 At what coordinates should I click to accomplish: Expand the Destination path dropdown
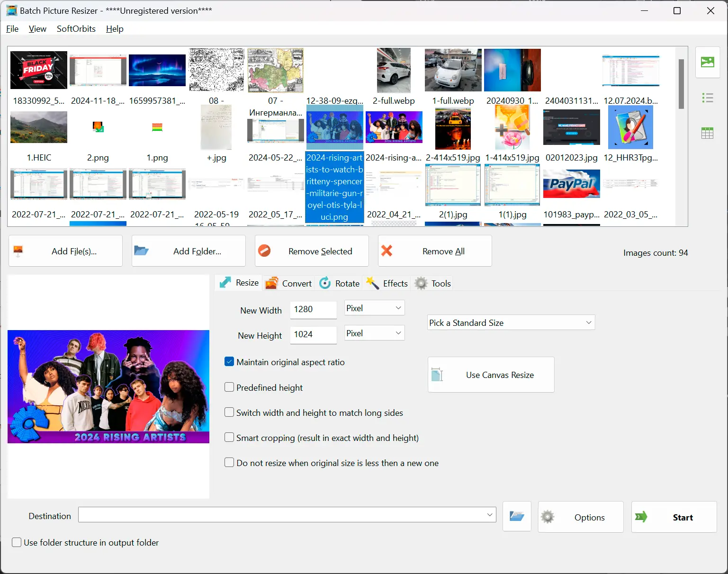pyautogui.click(x=490, y=515)
